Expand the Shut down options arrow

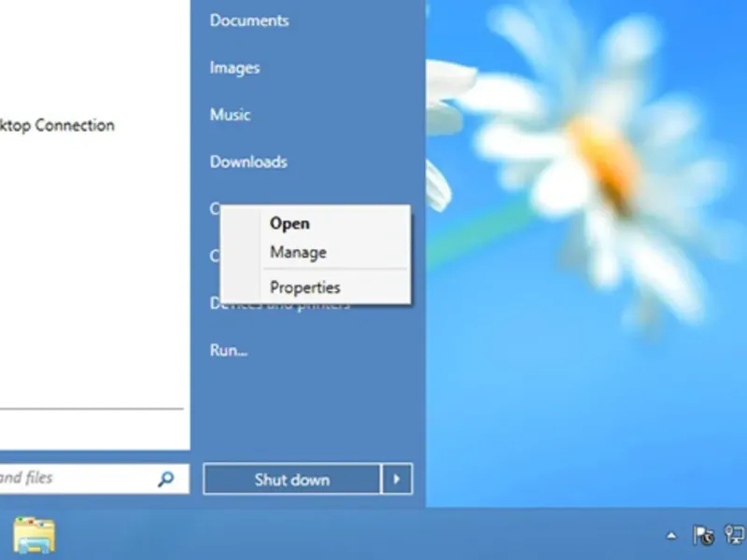396,479
